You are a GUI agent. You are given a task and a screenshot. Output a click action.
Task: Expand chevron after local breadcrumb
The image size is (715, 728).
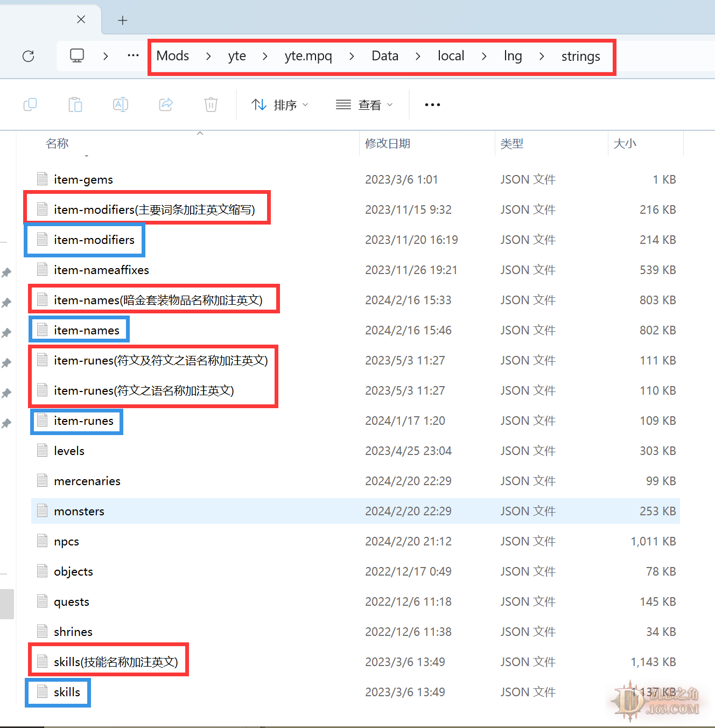coord(484,56)
